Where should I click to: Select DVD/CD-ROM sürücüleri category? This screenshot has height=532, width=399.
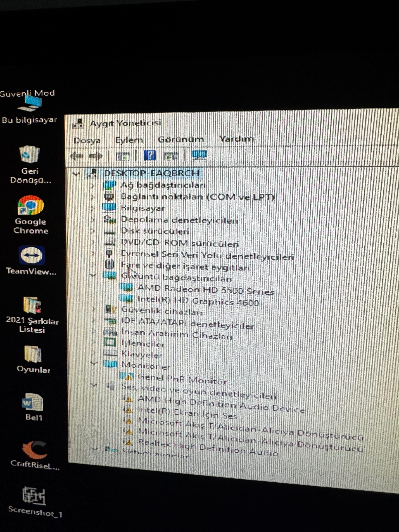(x=180, y=243)
